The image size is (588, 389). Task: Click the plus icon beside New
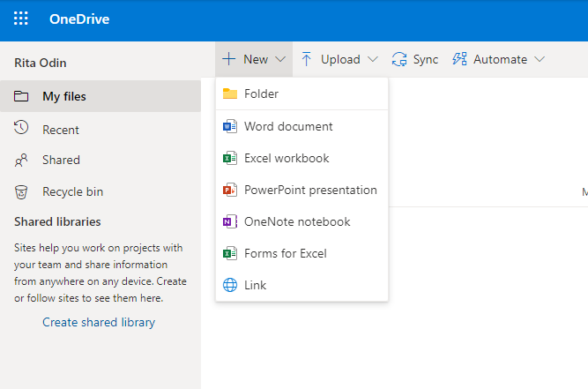tap(228, 59)
